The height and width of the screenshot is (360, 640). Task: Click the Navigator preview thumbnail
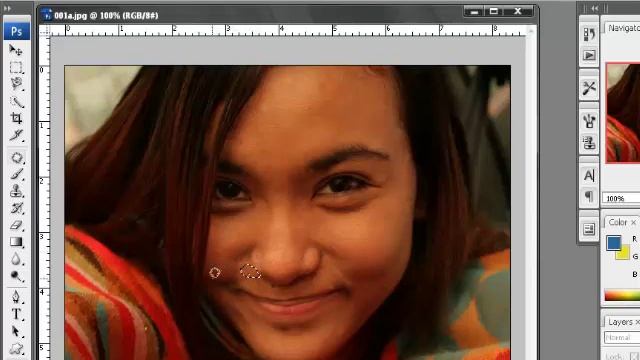[x=623, y=113]
